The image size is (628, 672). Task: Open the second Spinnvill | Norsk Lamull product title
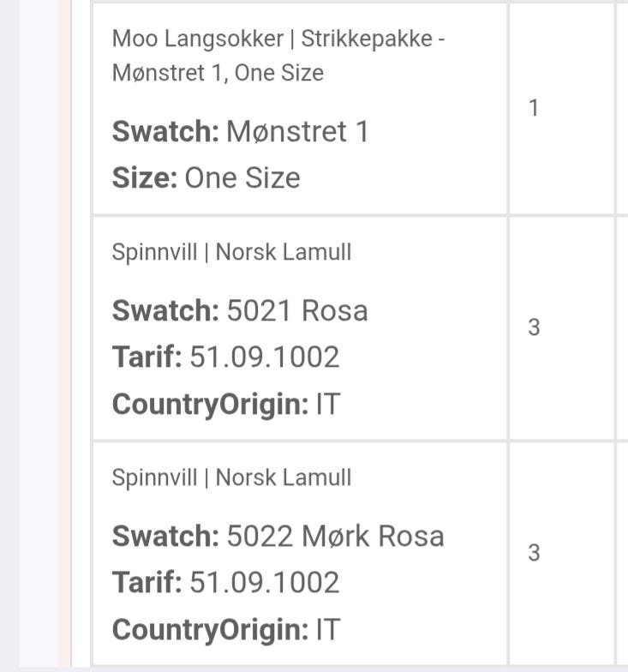pos(231,477)
